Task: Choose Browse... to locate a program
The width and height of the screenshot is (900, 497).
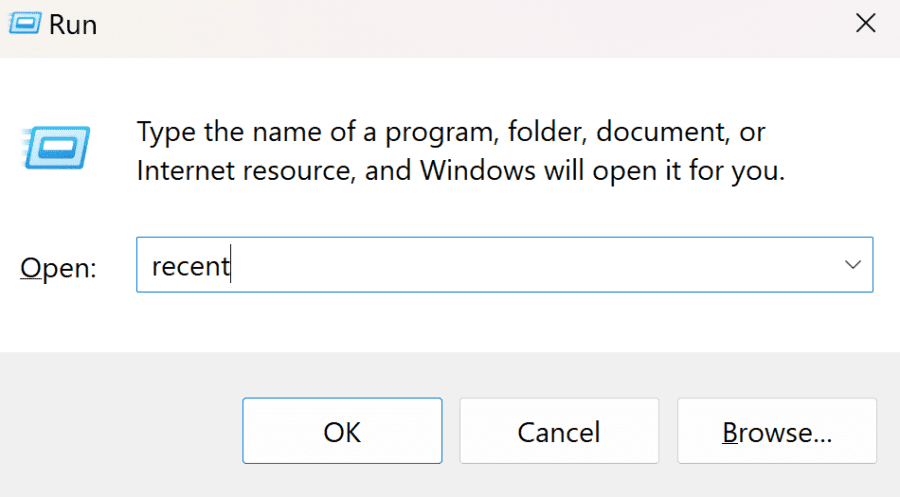Action: (777, 431)
